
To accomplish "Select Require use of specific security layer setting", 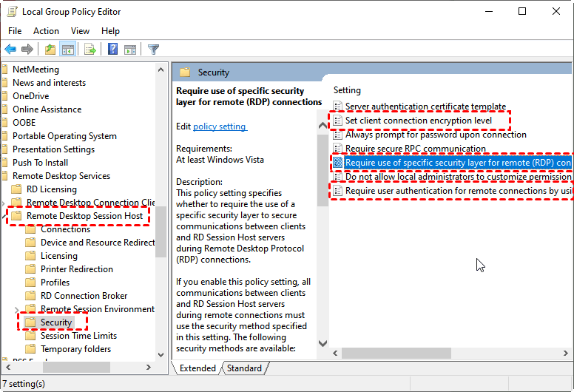I will 458,163.
